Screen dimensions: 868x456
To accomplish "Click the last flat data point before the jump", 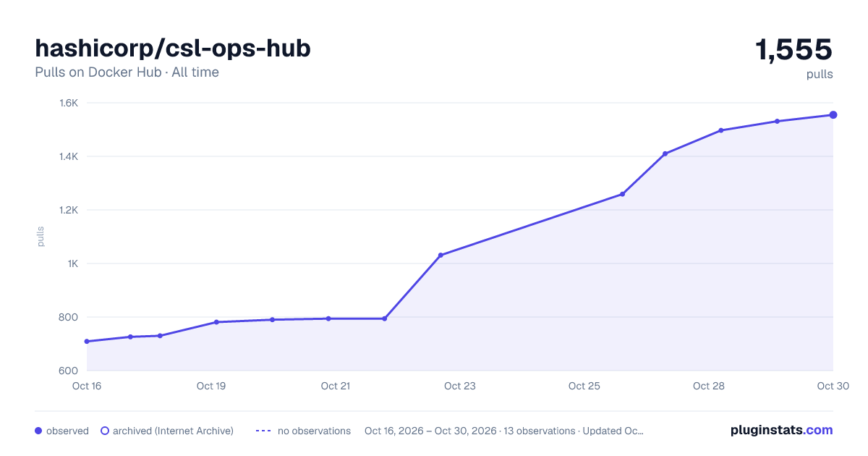I will (384, 318).
